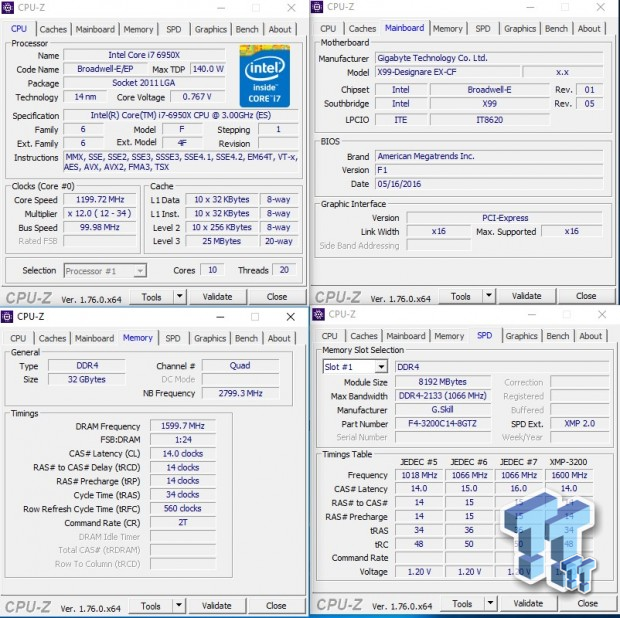Click Module Size value 8192 MBytes
The height and width of the screenshot is (618, 620).
(442, 382)
